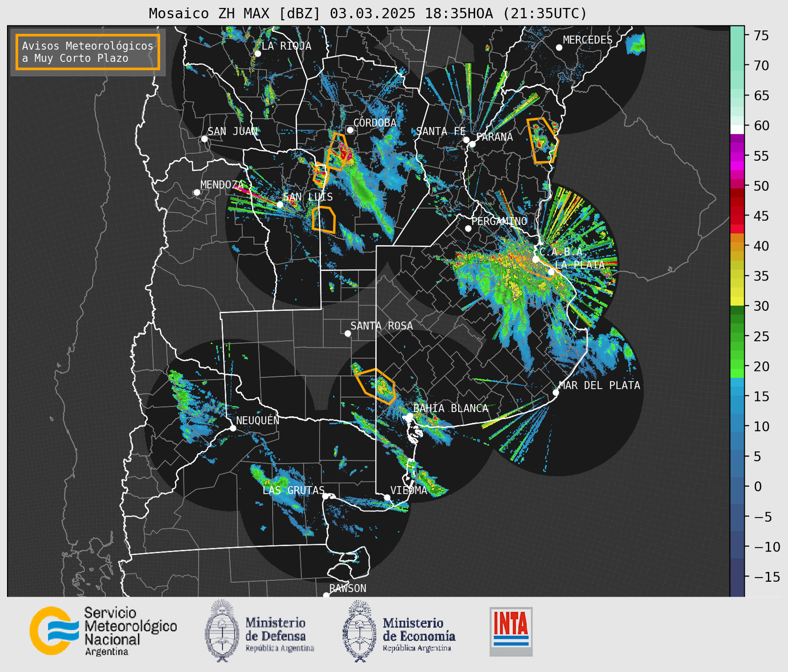Click the MAR DEL PLATA city label
Screen dimensions: 788x672
[x=599, y=386]
